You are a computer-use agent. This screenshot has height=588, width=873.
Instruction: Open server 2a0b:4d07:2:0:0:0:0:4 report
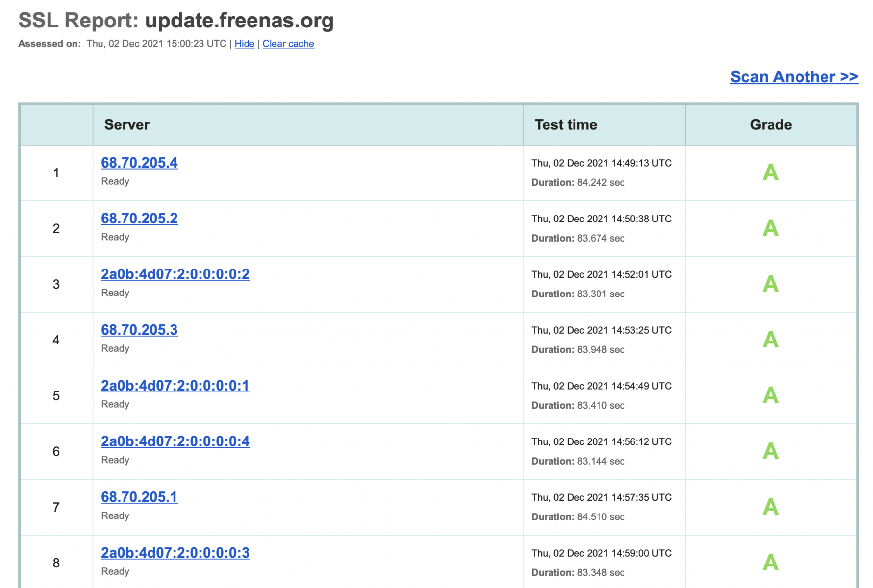[x=175, y=441]
